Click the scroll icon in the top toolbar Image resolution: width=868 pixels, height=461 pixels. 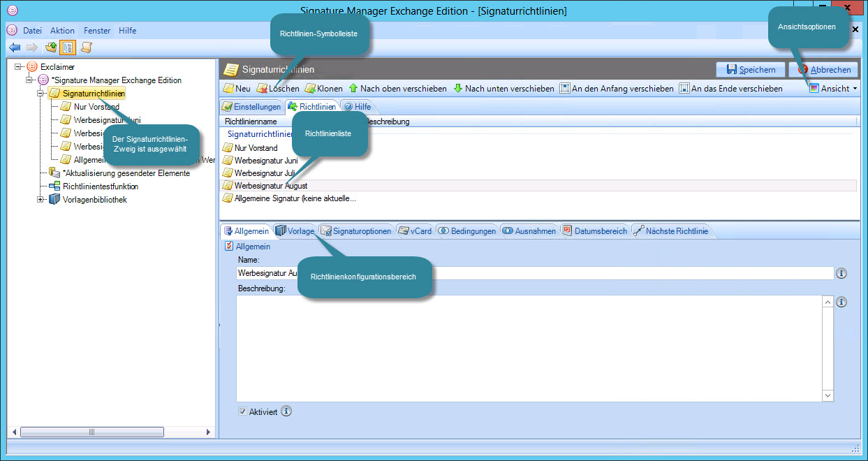tap(86, 47)
